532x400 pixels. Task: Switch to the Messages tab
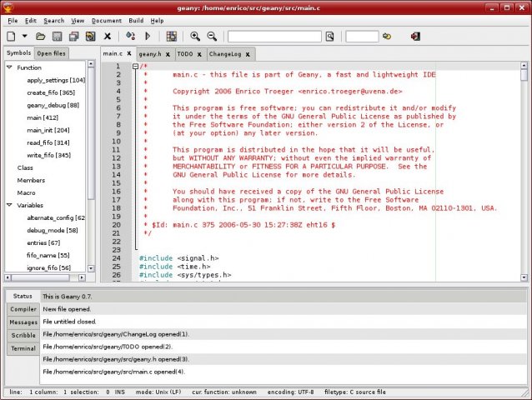[23, 322]
